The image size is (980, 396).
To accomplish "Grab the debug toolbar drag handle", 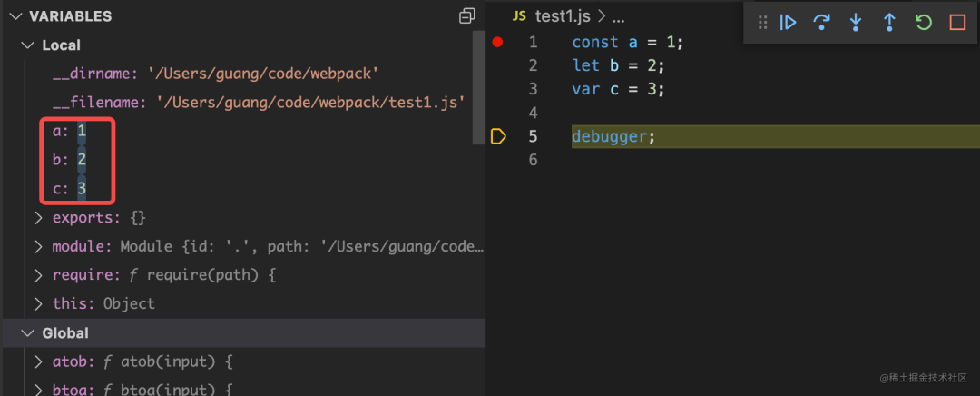I will pos(762,23).
